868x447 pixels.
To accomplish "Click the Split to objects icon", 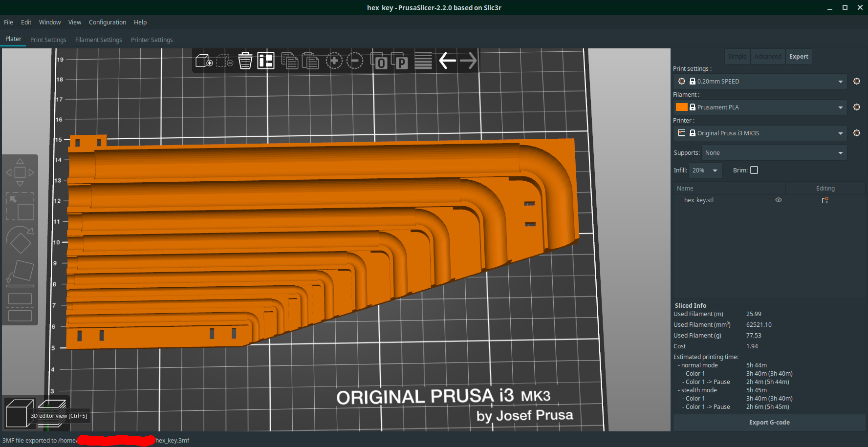I will pos(379,61).
